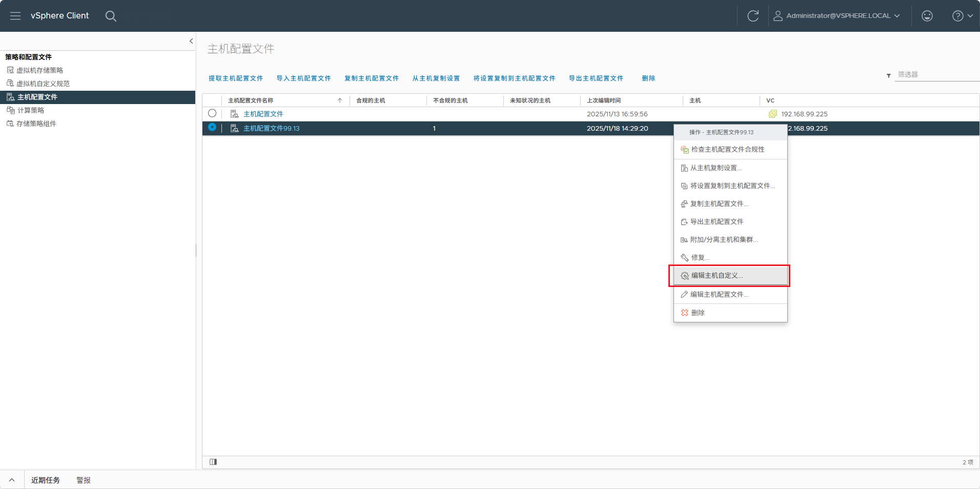Click 从主机复制设置 toolbar action
This screenshot has height=489, width=980.
click(x=436, y=78)
